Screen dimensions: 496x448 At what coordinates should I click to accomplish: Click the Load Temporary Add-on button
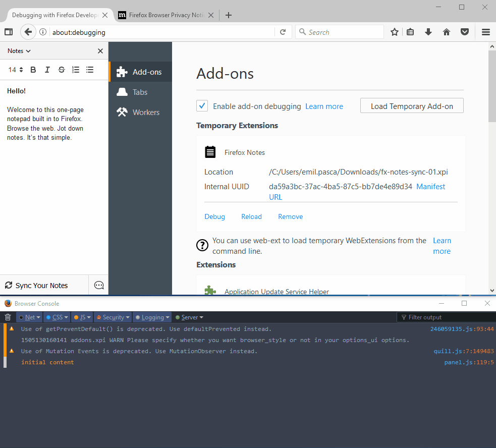pyautogui.click(x=412, y=105)
